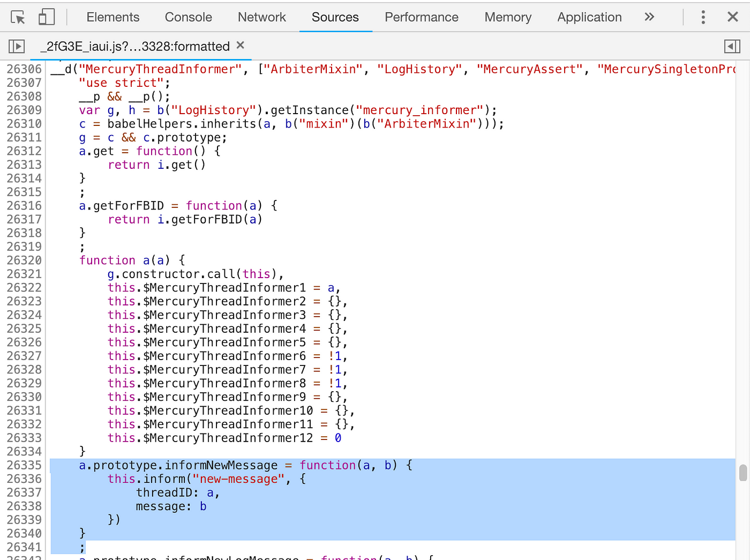Open the Performance tab
The image size is (750, 560).
[x=422, y=17]
